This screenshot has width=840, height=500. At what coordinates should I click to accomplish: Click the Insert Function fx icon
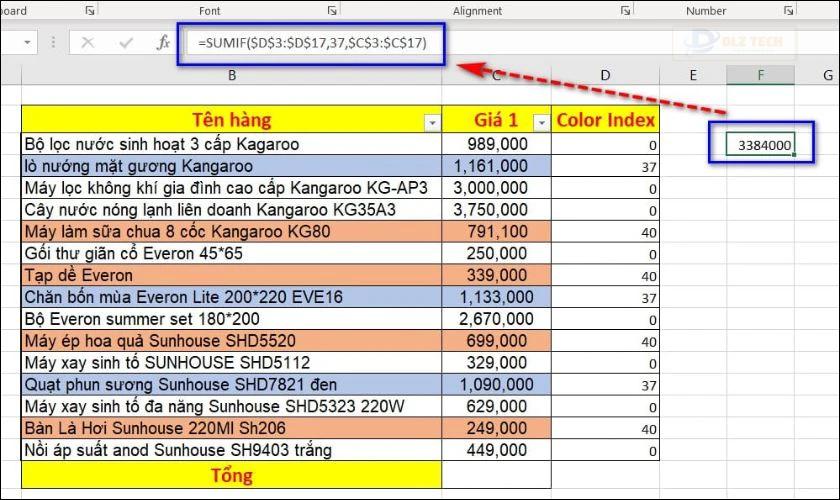click(163, 42)
